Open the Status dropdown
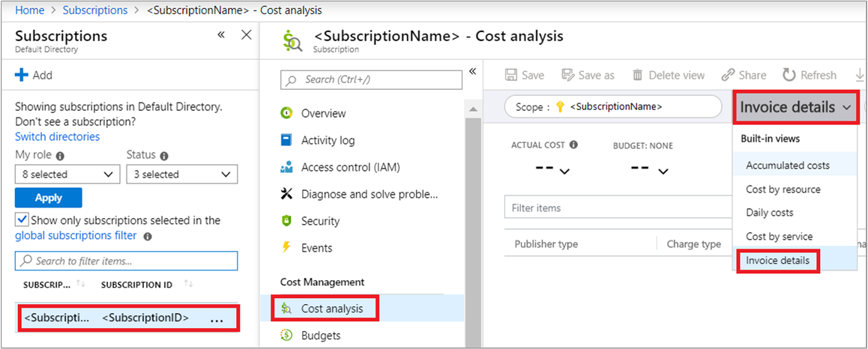The height and width of the screenshot is (349, 868). tap(181, 174)
